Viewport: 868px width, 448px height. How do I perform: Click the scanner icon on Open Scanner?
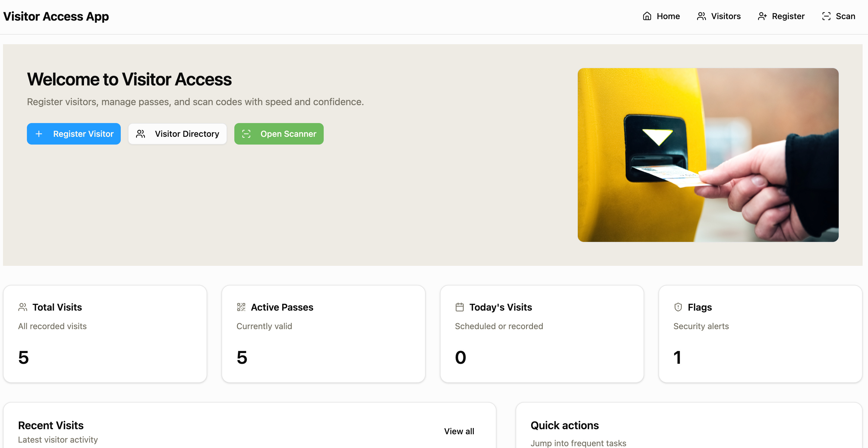(x=246, y=134)
